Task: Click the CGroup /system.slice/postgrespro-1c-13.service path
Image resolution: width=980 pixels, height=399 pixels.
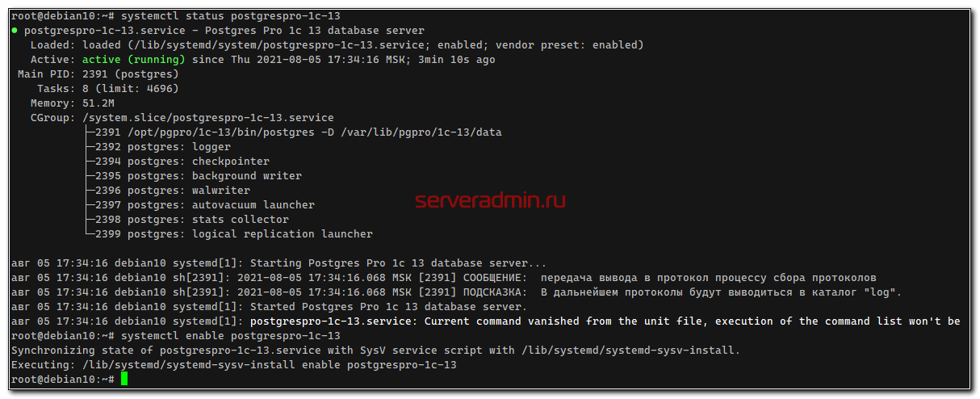Action: click(208, 118)
